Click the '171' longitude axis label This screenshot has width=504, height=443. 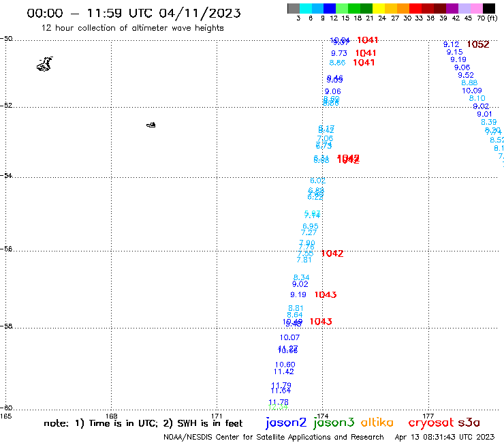217,416
